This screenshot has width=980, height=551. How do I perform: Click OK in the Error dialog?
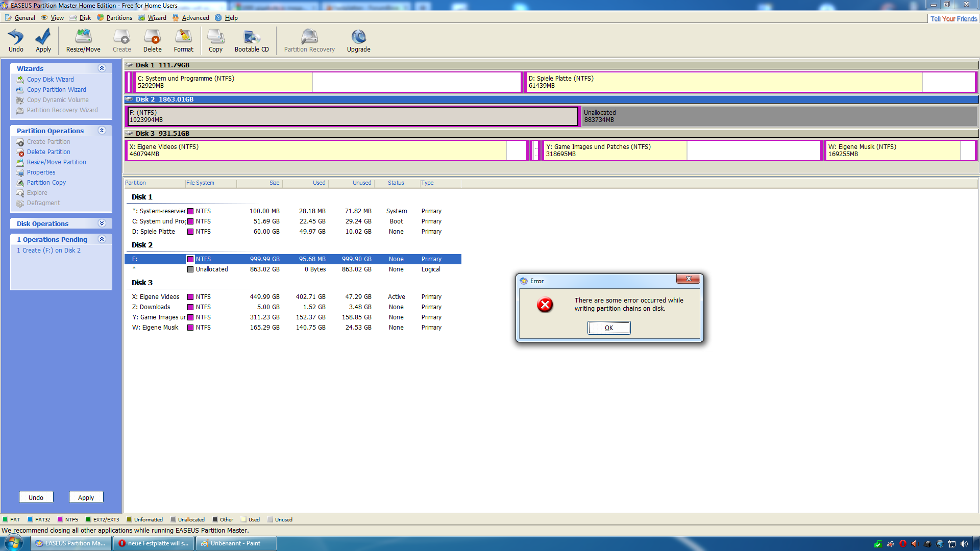click(609, 328)
